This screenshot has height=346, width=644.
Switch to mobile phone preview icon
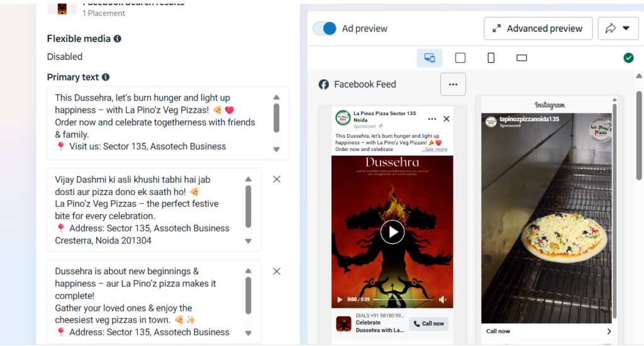tap(491, 58)
